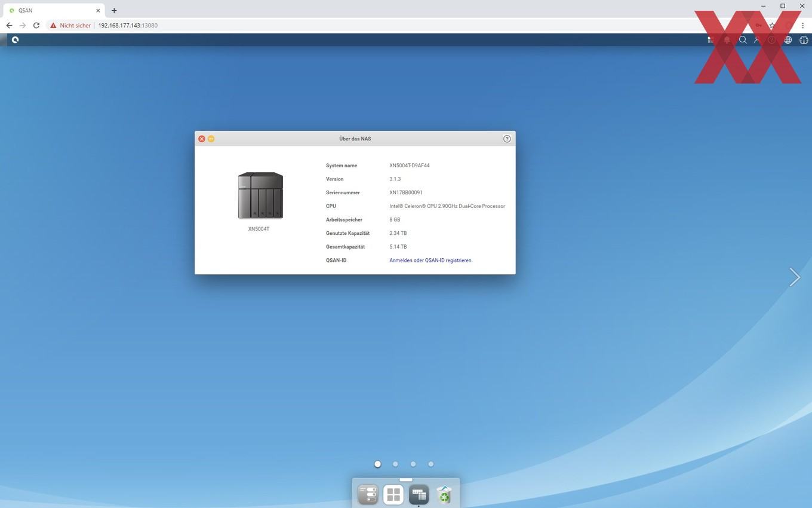Select the 8 GB memory value
The image size is (812, 508).
[395, 220]
